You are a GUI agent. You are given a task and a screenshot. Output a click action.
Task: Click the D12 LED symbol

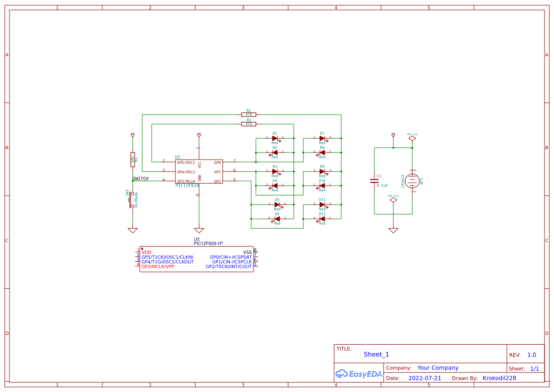[322, 219]
